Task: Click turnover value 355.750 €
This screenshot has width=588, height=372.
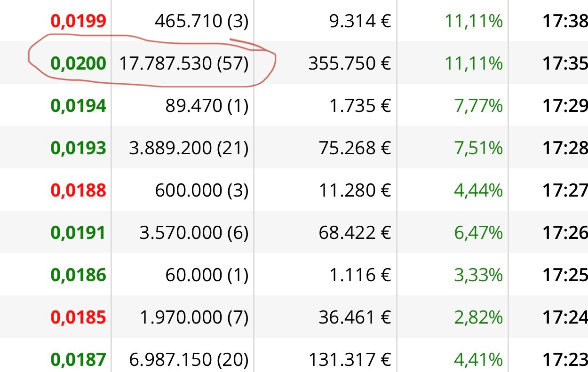Action: [350, 63]
